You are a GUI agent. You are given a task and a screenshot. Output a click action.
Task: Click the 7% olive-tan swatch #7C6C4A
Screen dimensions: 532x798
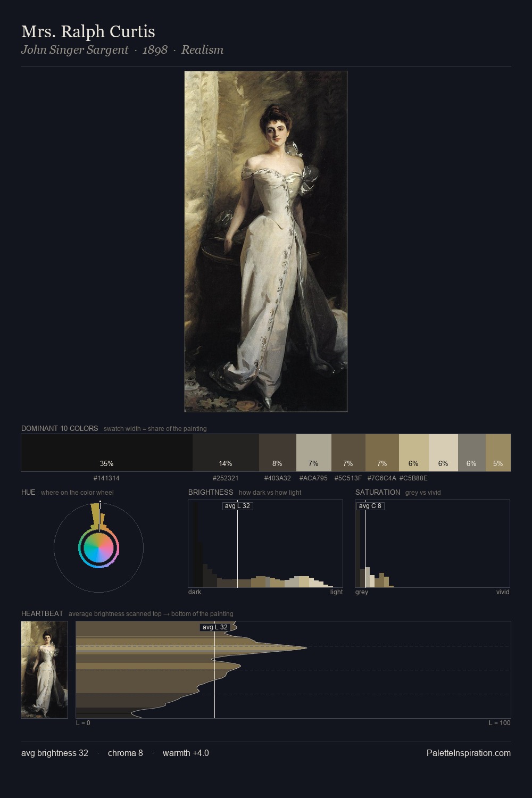[x=382, y=453]
